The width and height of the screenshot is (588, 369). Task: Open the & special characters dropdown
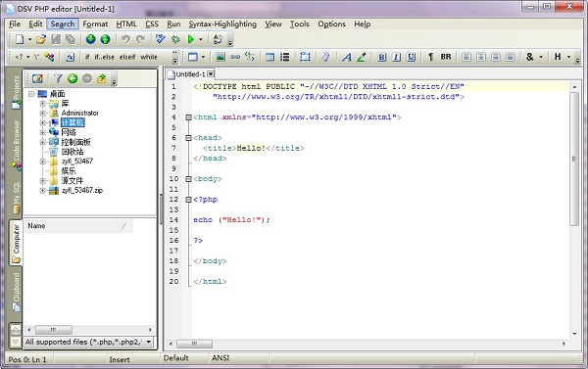coord(541,58)
